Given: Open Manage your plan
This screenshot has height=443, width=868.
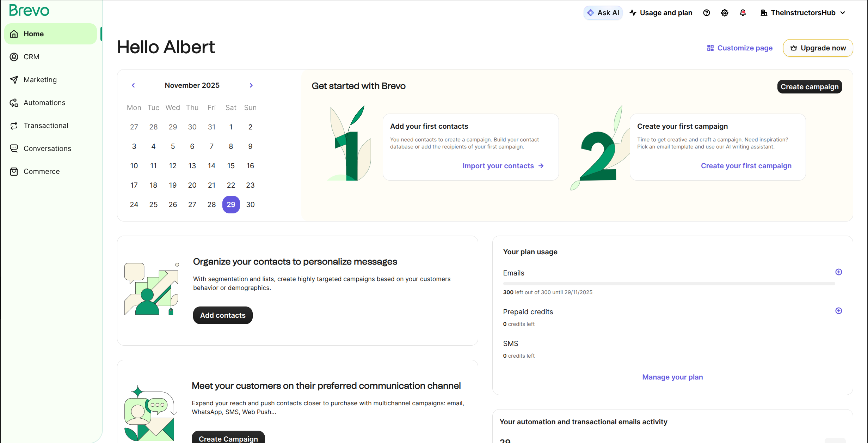Looking at the screenshot, I should coord(672,377).
